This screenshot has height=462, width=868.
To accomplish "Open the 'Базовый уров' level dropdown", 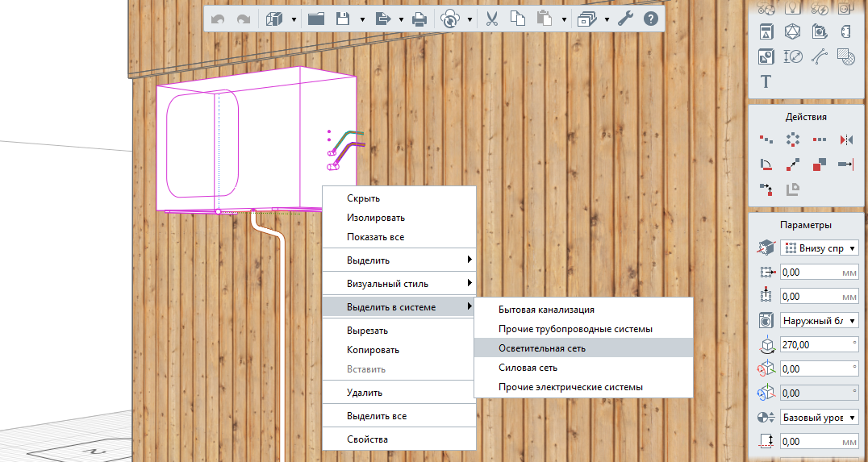I will coord(820,417).
